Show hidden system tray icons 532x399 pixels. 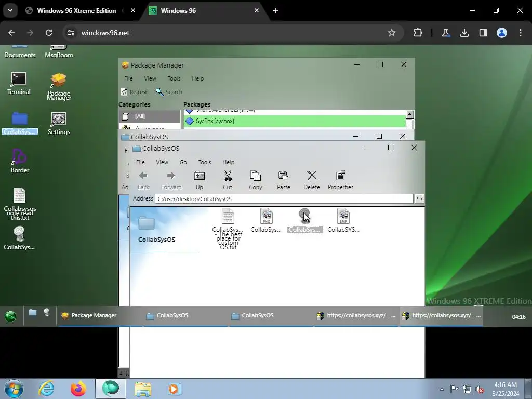442,389
